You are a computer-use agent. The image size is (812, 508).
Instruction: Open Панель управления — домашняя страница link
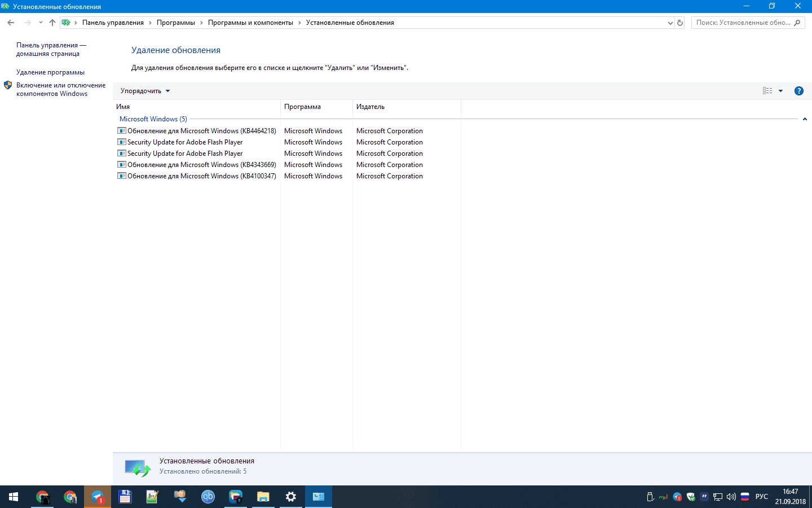pyautogui.click(x=51, y=50)
